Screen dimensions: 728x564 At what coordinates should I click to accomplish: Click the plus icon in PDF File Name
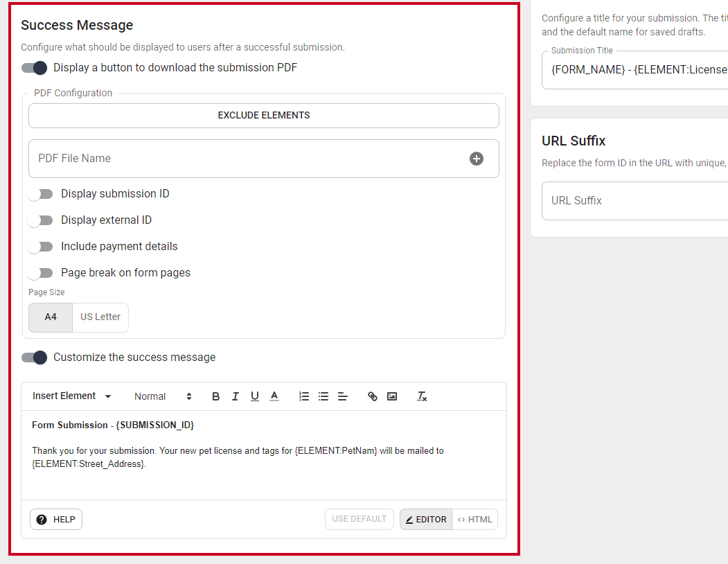(x=477, y=159)
